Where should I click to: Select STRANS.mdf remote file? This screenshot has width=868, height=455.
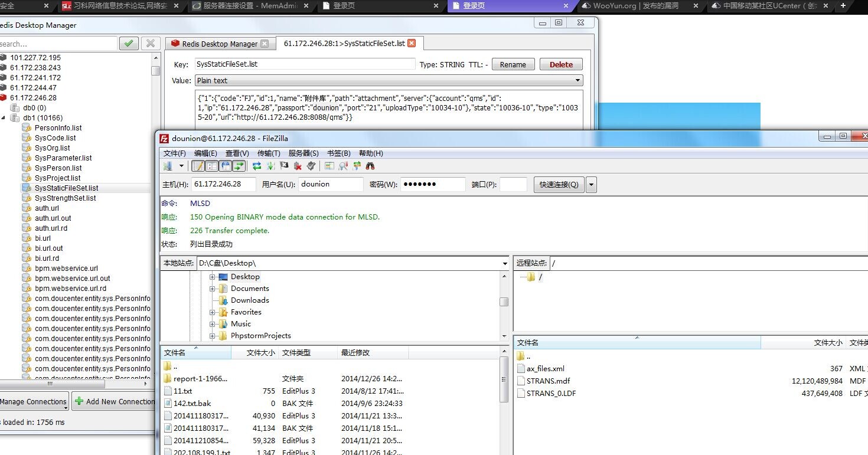548,381
